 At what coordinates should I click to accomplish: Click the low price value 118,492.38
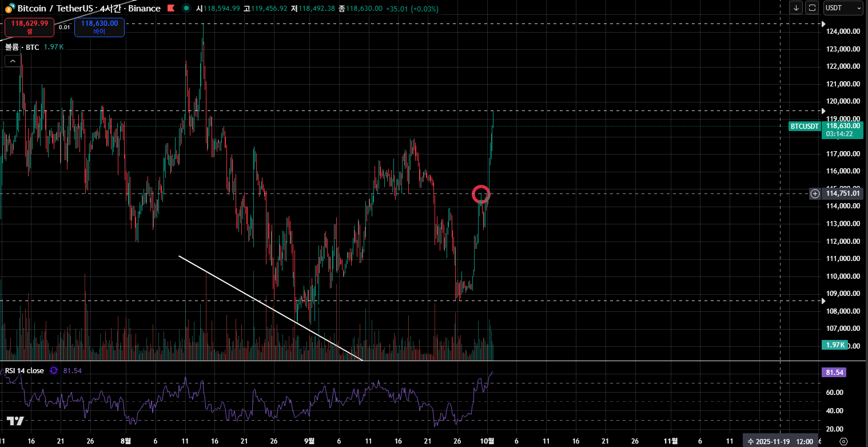pyautogui.click(x=316, y=9)
